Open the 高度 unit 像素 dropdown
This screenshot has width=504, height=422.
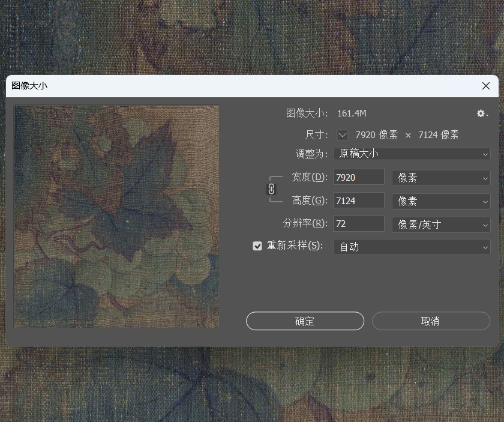click(441, 201)
